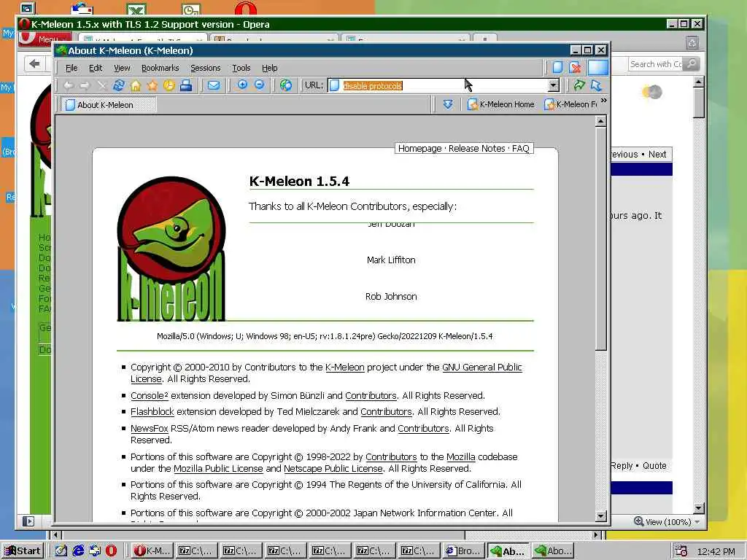This screenshot has height=560, width=747.
Task: Switch to the Bro... taskbar button
Action: point(464,551)
